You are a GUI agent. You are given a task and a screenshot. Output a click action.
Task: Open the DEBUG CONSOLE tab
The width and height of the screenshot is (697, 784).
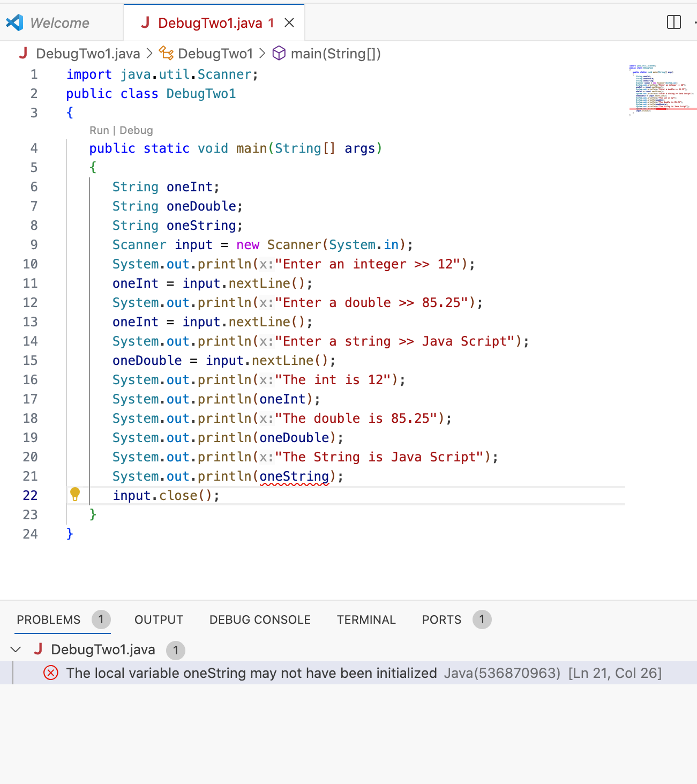(259, 619)
